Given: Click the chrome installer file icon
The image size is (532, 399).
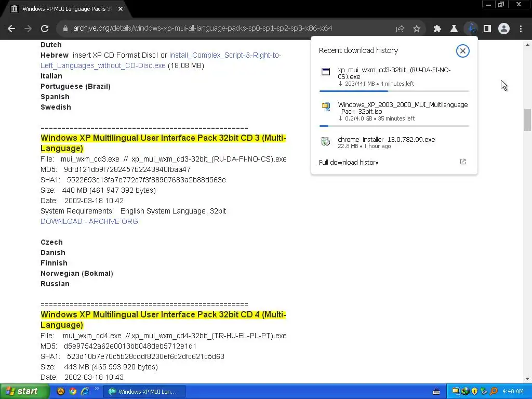Looking at the screenshot, I should 326,141.
